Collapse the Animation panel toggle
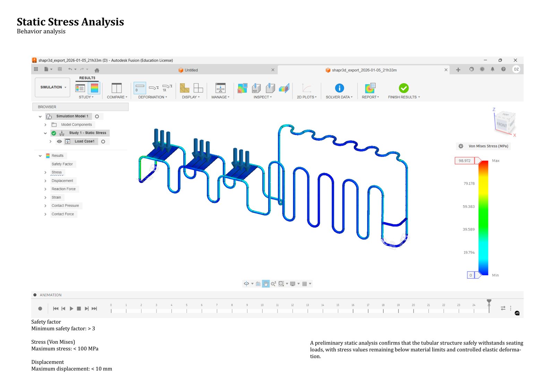 click(x=35, y=295)
